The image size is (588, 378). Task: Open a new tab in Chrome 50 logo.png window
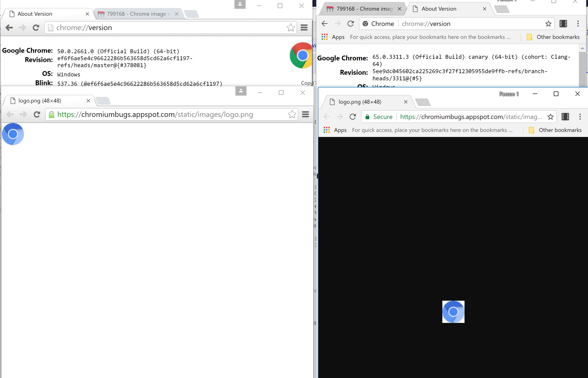coord(103,101)
